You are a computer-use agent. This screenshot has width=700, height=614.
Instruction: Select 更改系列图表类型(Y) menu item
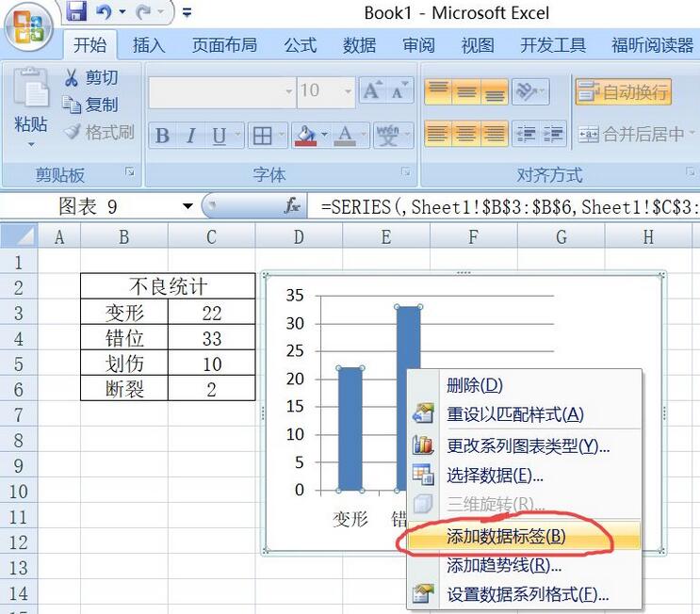coord(525,445)
